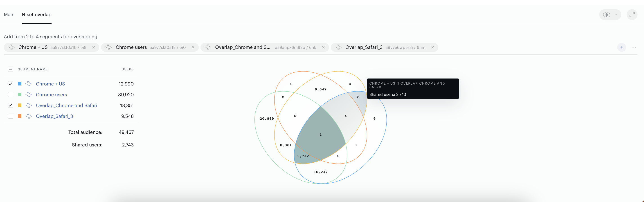Image resolution: width=644 pixels, height=202 pixels.
Task: Click segment icon in Overlap_Safari_3 row
Action: (29, 116)
